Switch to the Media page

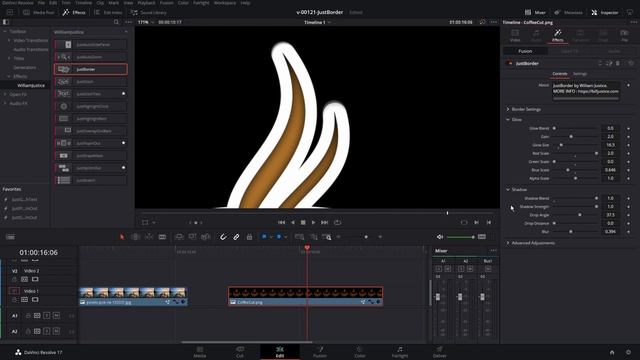tap(200, 352)
